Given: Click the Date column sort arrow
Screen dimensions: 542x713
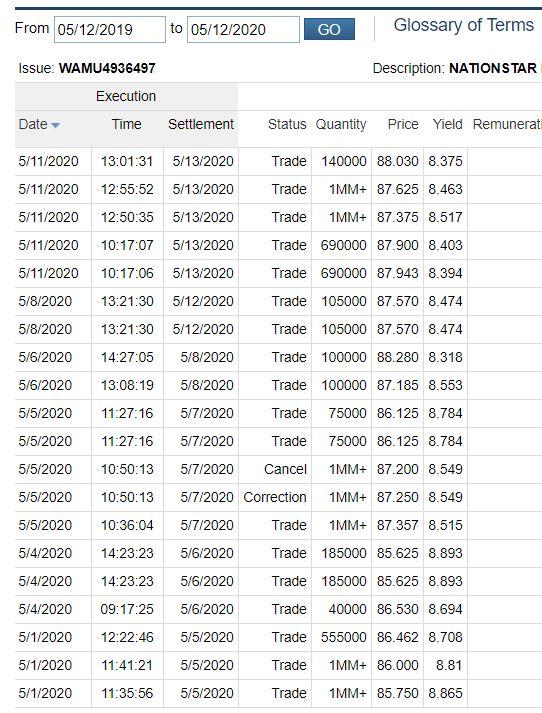Looking at the screenshot, I should coord(55,125).
